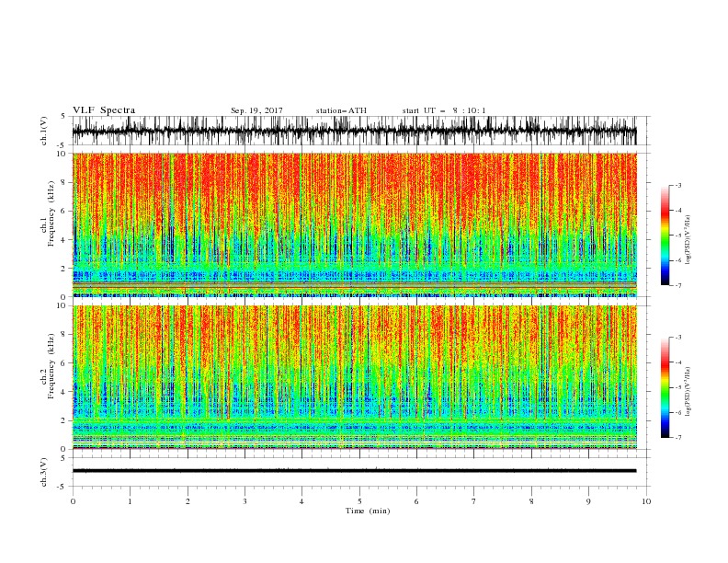Click time axis tick label "4"

[x=302, y=501]
